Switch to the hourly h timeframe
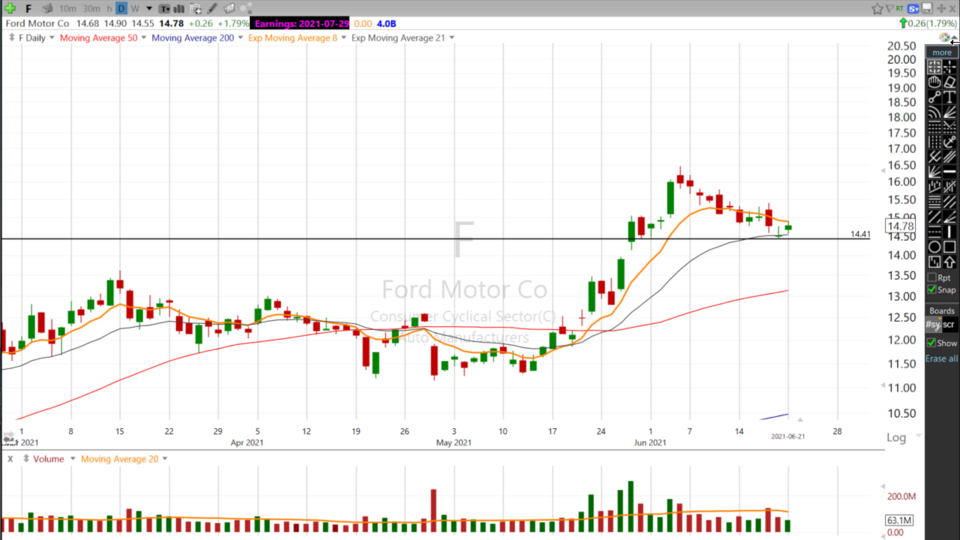The width and height of the screenshot is (960, 540). point(109,9)
